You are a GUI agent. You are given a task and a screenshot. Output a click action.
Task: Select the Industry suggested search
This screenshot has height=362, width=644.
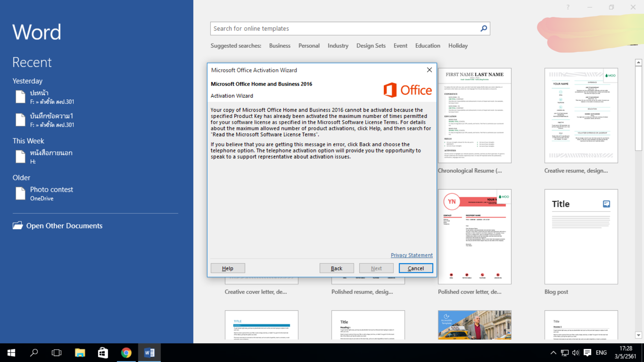[338, 46]
